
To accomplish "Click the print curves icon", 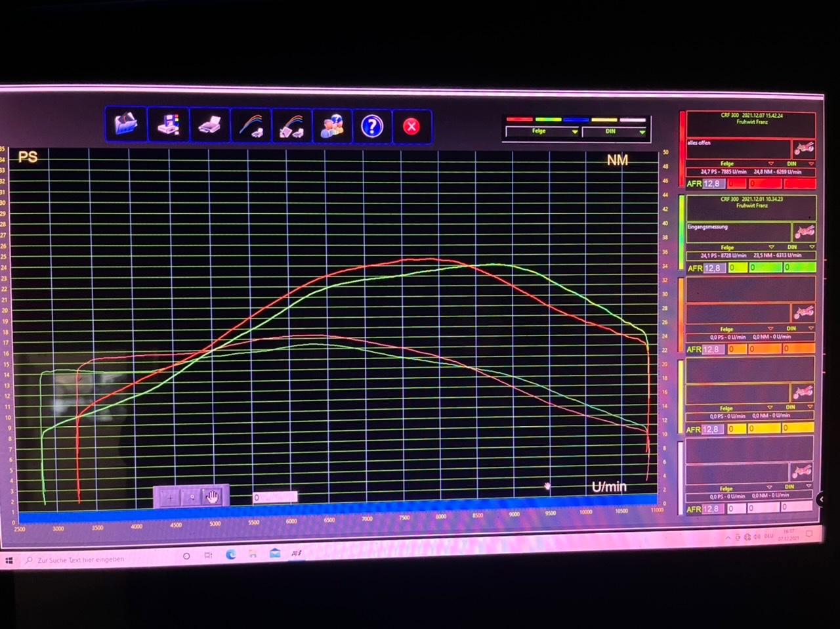I will pyautogui.click(x=251, y=125).
